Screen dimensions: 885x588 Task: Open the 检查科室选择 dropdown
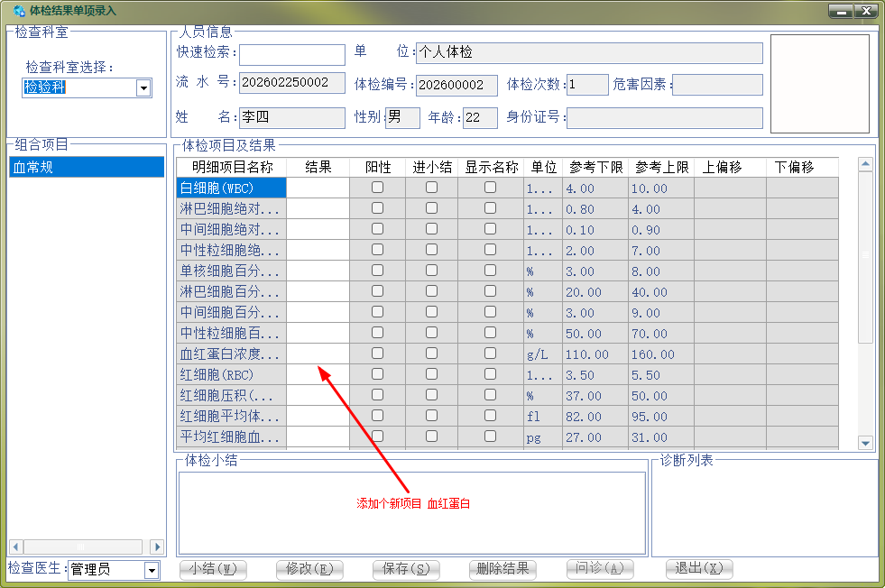(x=143, y=87)
